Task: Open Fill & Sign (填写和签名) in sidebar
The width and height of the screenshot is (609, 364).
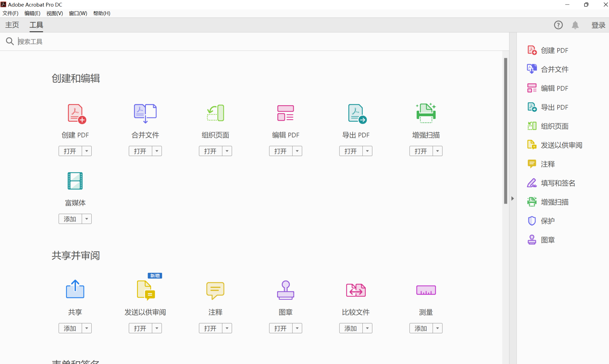Action: 558,183
